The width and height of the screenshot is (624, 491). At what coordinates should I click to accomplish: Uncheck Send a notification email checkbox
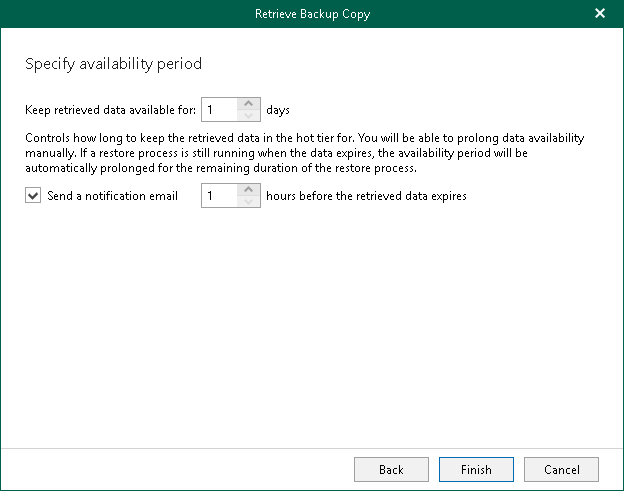click(34, 196)
